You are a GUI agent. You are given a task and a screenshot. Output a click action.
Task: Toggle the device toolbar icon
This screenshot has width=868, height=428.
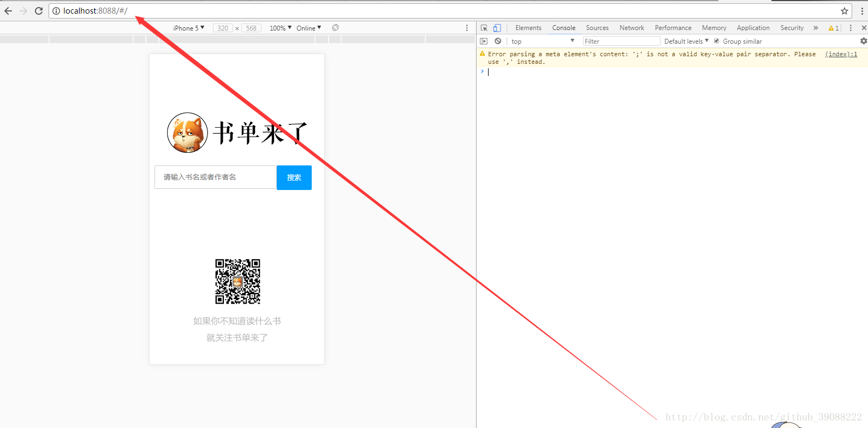point(497,28)
